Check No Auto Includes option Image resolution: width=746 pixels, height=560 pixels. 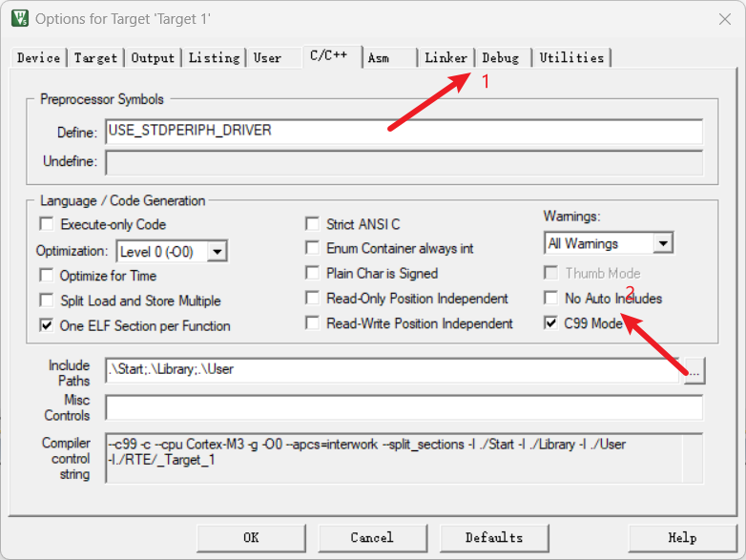pyautogui.click(x=550, y=299)
